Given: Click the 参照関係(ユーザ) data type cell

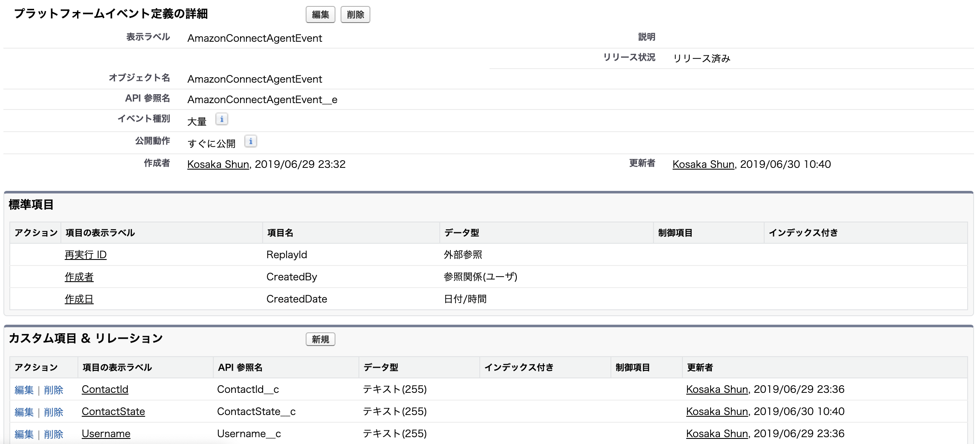Looking at the screenshot, I should 481,277.
